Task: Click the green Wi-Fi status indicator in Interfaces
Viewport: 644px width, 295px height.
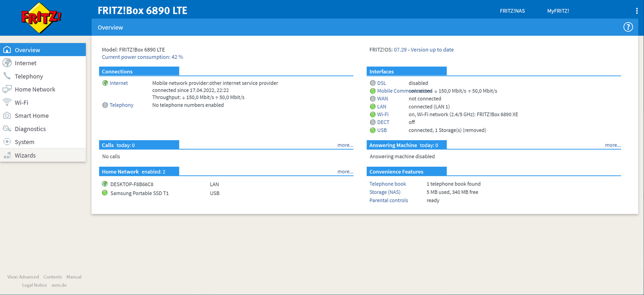Action: 373,115
